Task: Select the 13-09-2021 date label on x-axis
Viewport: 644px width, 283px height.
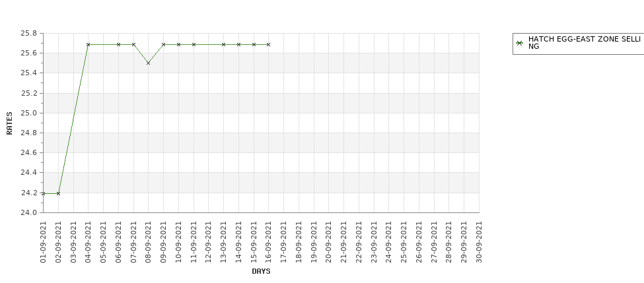Action: [223, 242]
